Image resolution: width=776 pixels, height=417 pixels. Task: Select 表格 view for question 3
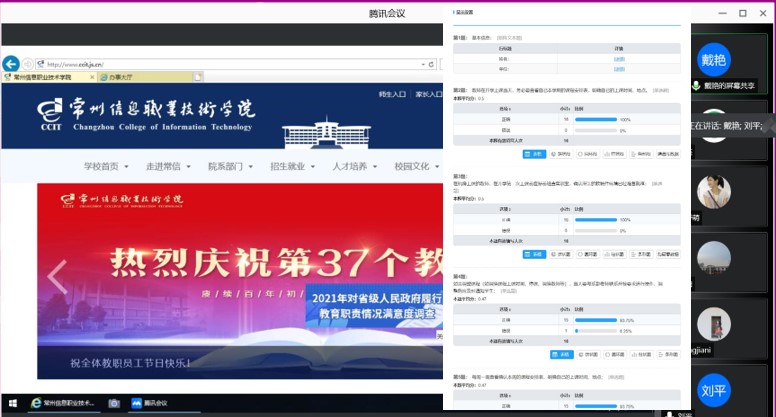click(x=534, y=254)
